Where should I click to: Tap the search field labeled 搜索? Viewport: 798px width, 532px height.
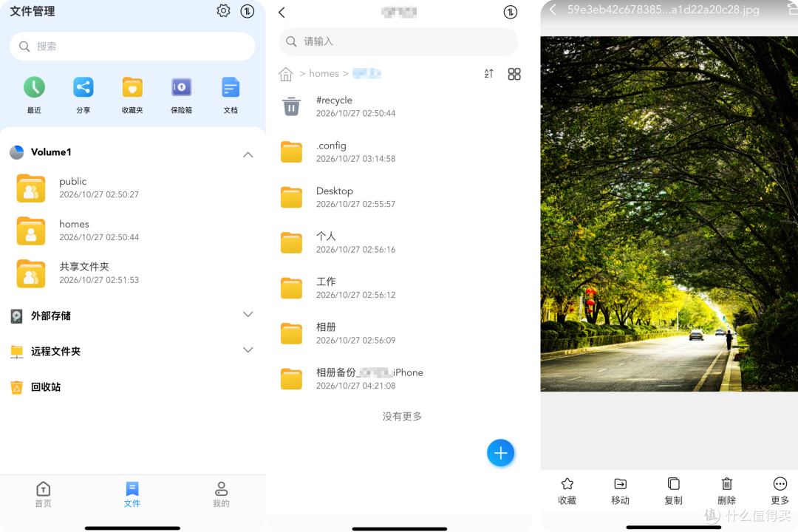point(132,47)
